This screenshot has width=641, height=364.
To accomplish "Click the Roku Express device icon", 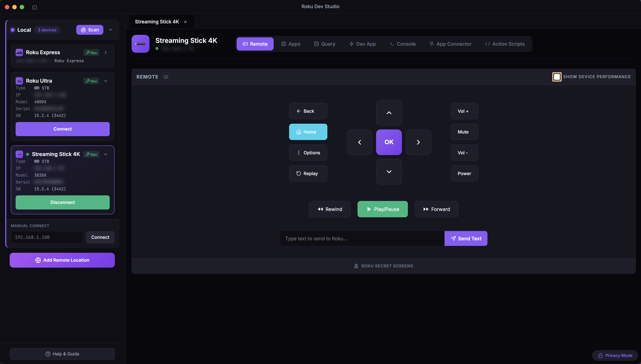I will tap(19, 53).
